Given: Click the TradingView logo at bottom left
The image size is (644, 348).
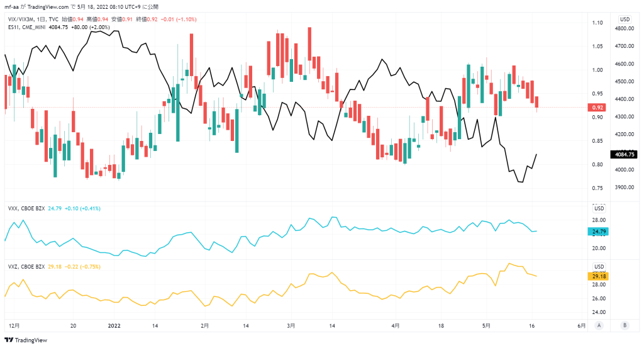Looking at the screenshot, I should click(x=25, y=340).
